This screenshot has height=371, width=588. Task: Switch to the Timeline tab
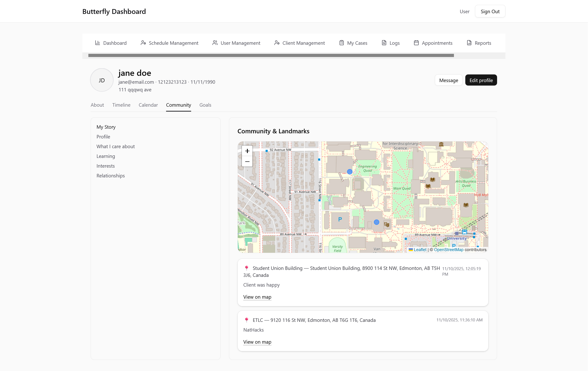pyautogui.click(x=121, y=105)
